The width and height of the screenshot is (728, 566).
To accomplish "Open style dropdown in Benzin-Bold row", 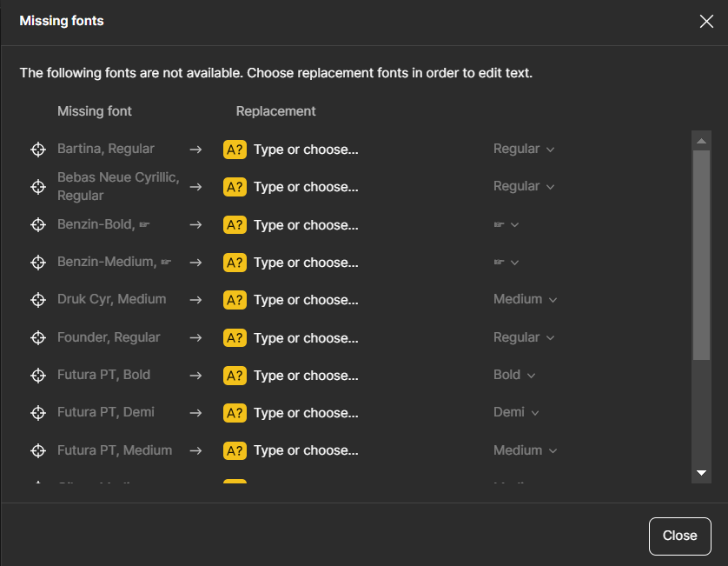I will pos(506,224).
